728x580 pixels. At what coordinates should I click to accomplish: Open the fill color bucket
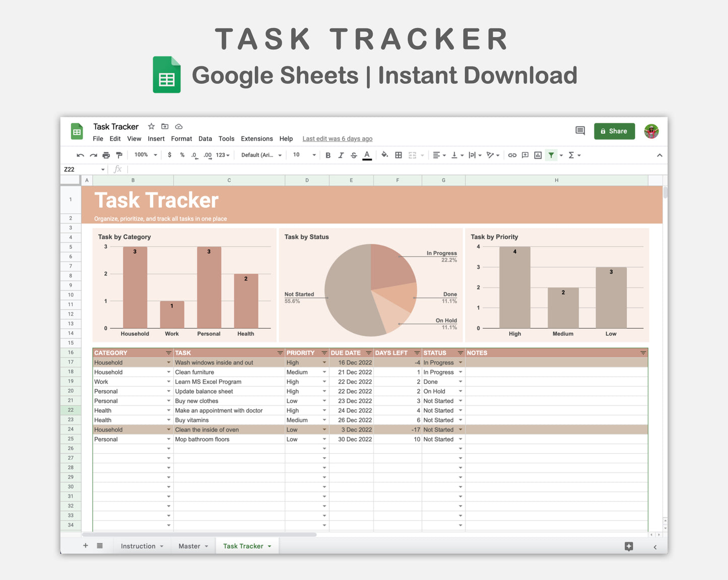[384, 155]
